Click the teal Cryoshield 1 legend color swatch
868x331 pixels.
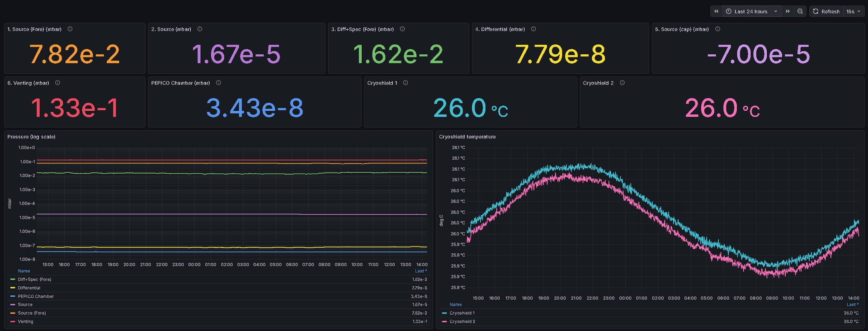coord(444,313)
